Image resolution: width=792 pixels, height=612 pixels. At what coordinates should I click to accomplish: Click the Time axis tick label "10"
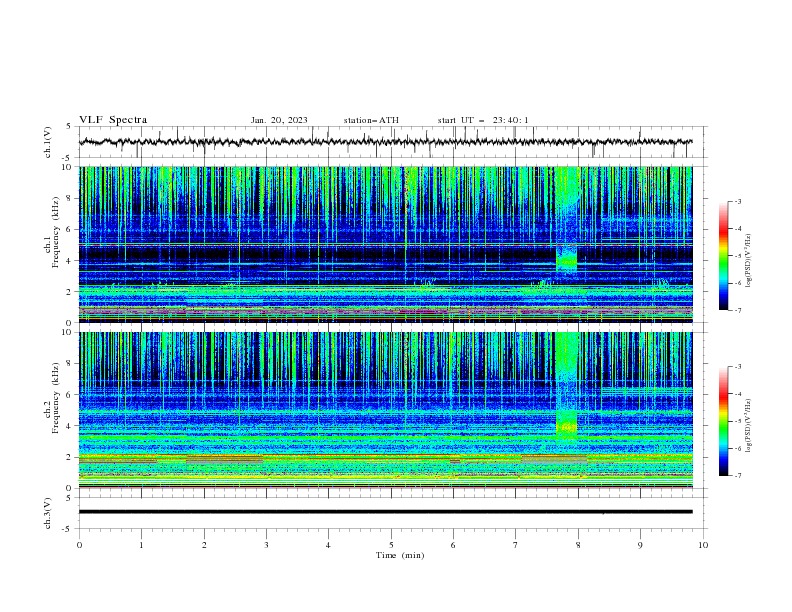click(703, 545)
